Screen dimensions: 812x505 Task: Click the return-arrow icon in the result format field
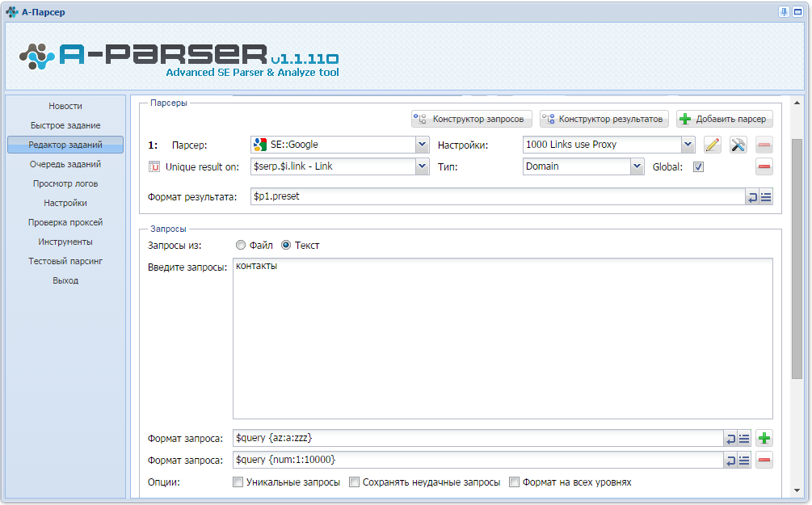click(752, 197)
